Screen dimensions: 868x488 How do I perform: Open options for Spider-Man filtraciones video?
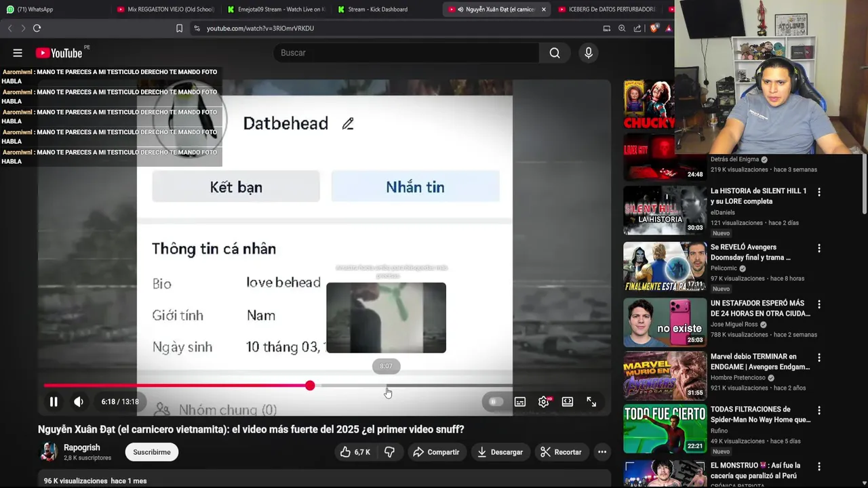click(819, 411)
